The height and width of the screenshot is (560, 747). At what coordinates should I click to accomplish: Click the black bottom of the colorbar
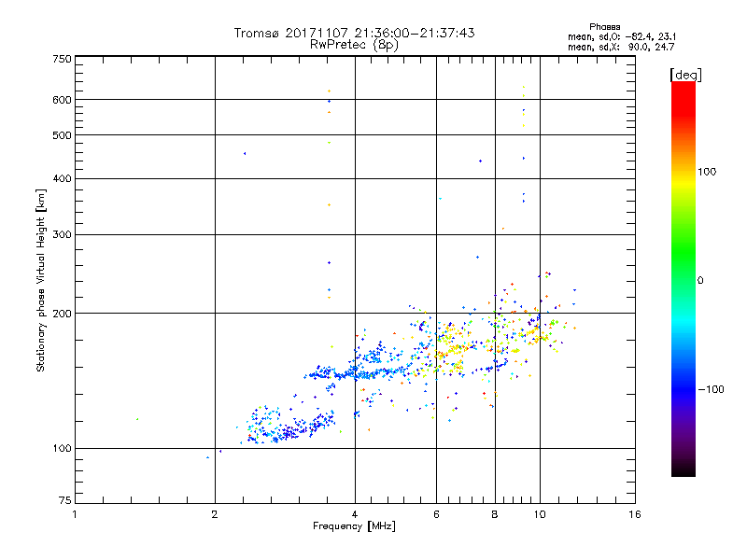tap(684, 469)
